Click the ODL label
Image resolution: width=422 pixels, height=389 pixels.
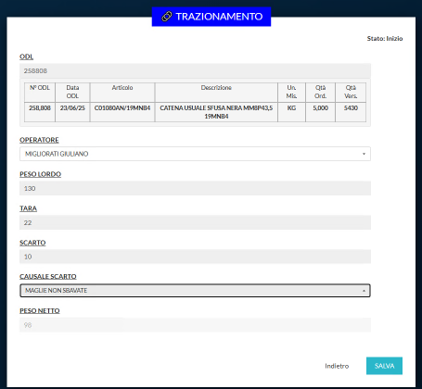point(26,57)
